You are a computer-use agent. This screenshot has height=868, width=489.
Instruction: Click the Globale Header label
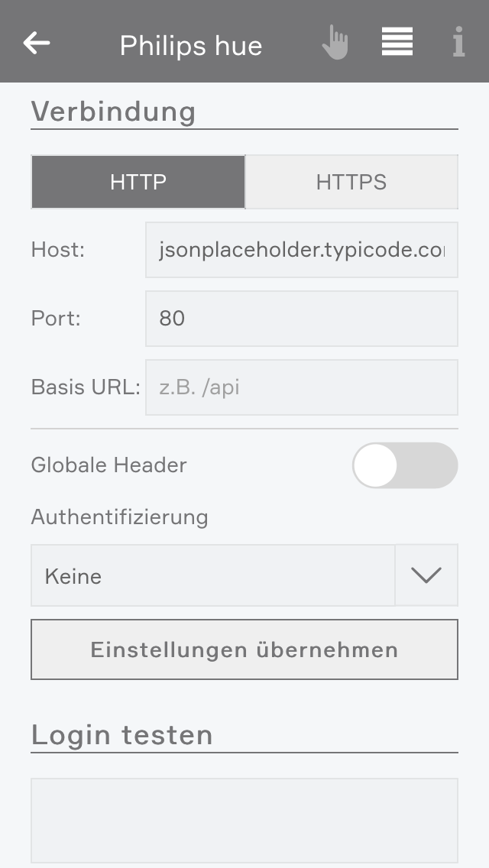[108, 465]
